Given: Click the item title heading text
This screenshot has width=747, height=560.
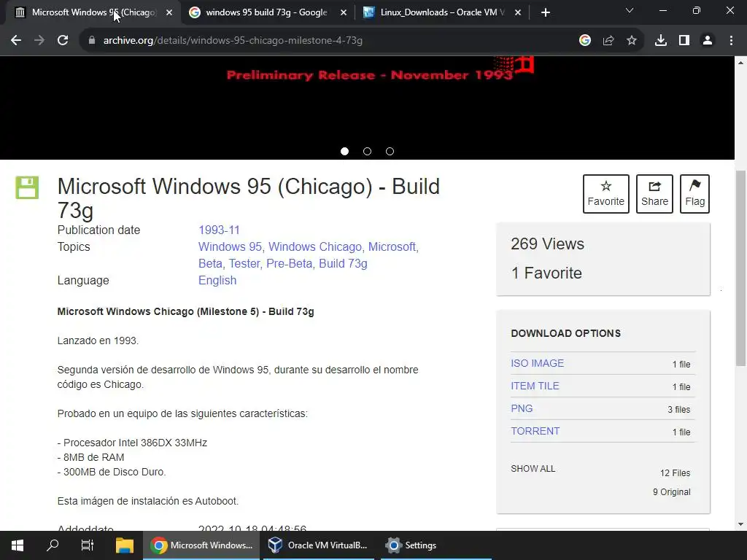Looking at the screenshot, I should pos(248,198).
